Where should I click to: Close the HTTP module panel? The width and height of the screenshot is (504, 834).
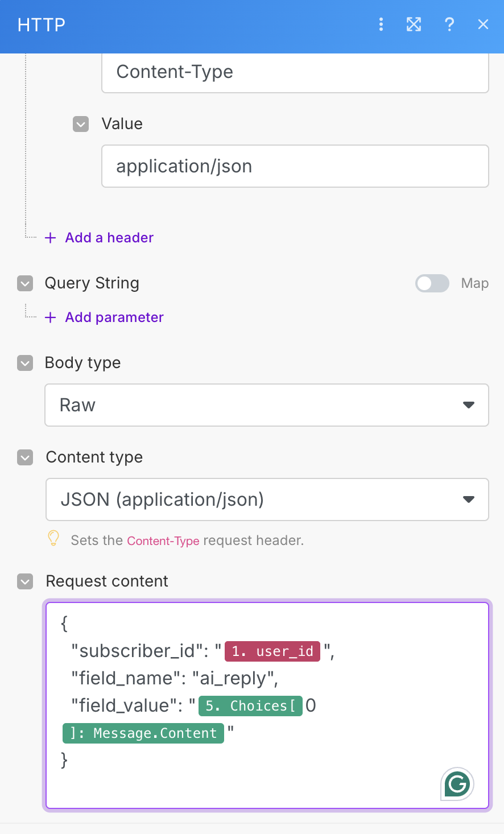coord(483,24)
